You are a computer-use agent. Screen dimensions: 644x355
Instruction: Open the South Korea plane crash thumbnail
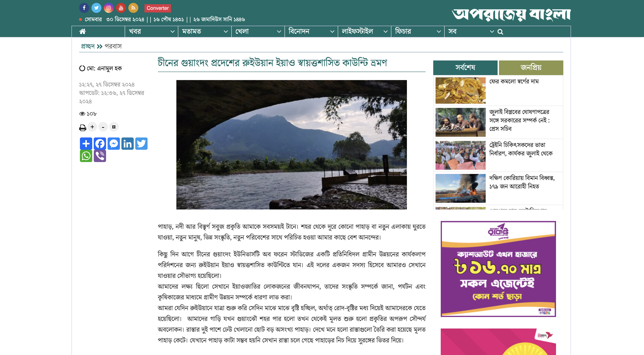tap(461, 188)
